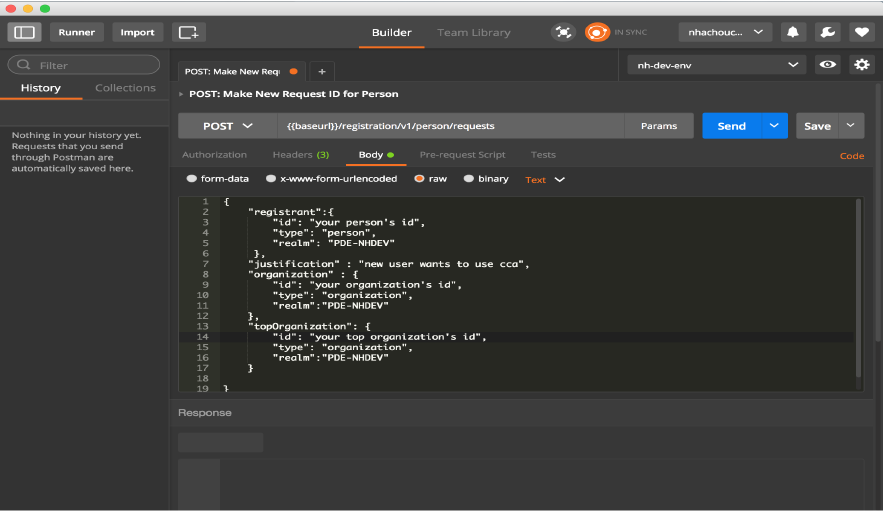
Task: Open the POST method dropdown
Action: (x=228, y=126)
